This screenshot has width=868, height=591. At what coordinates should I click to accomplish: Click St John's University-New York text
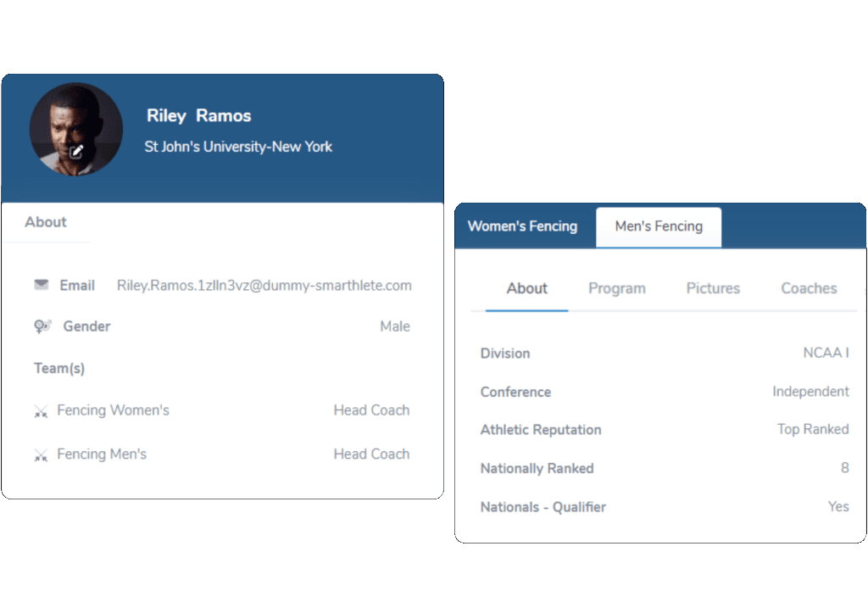click(x=238, y=147)
